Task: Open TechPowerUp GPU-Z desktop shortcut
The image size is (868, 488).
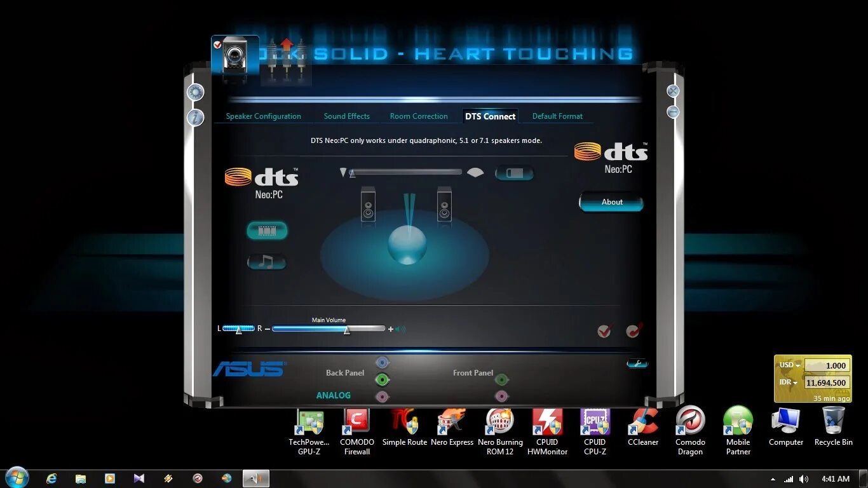Action: [x=309, y=432]
